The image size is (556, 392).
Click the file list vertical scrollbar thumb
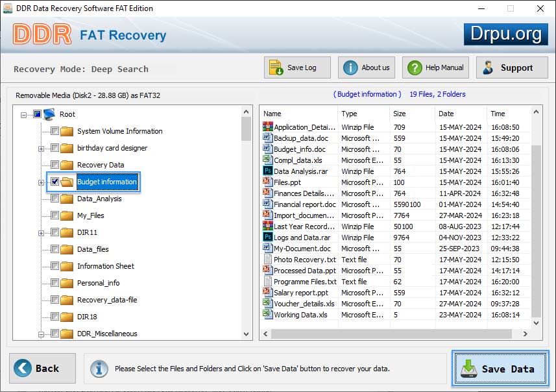pos(536,230)
